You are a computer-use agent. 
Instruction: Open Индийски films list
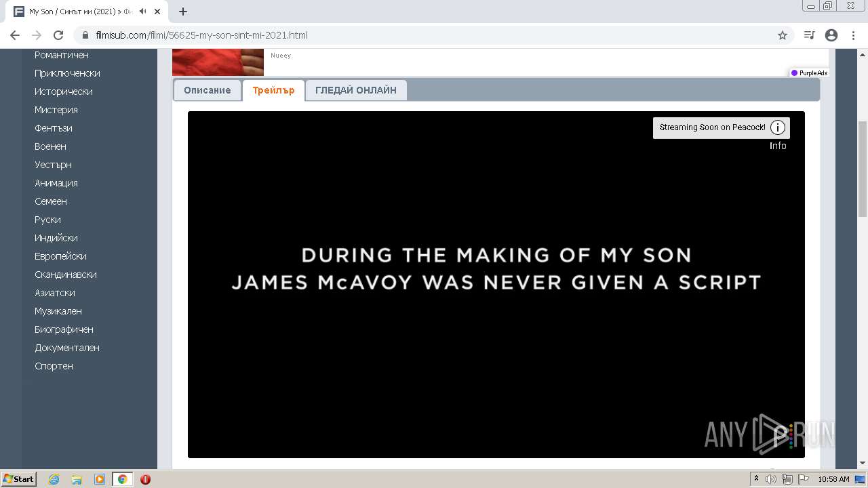click(56, 238)
